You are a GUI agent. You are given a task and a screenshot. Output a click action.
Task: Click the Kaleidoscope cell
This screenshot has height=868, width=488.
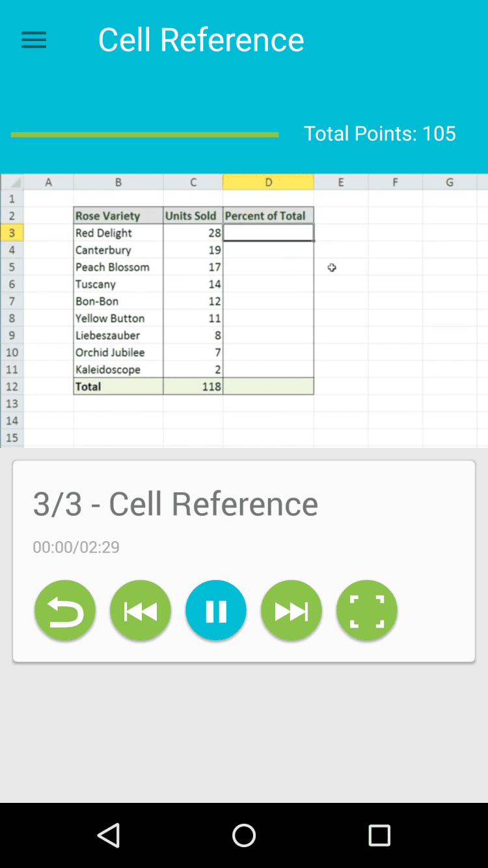pyautogui.click(x=118, y=369)
